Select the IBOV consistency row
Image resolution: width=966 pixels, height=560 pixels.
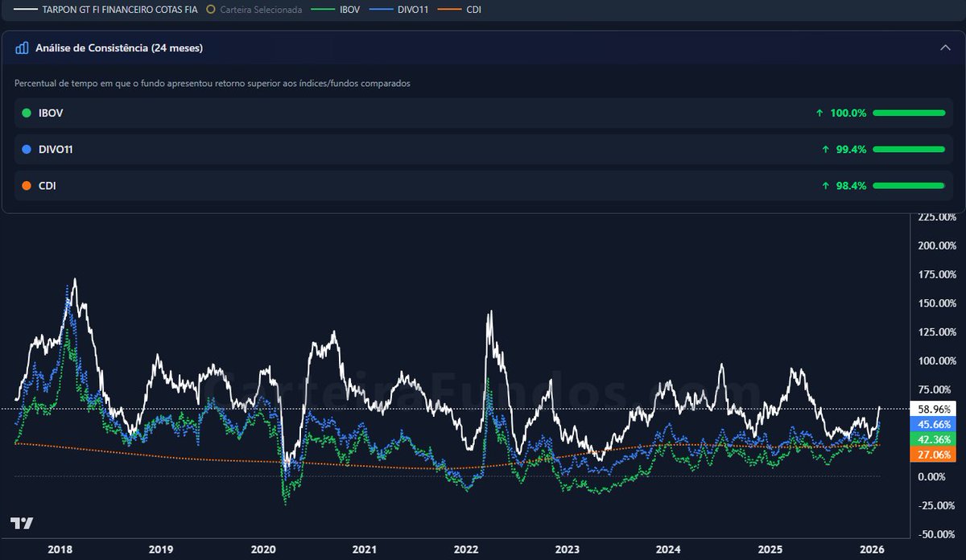[483, 113]
